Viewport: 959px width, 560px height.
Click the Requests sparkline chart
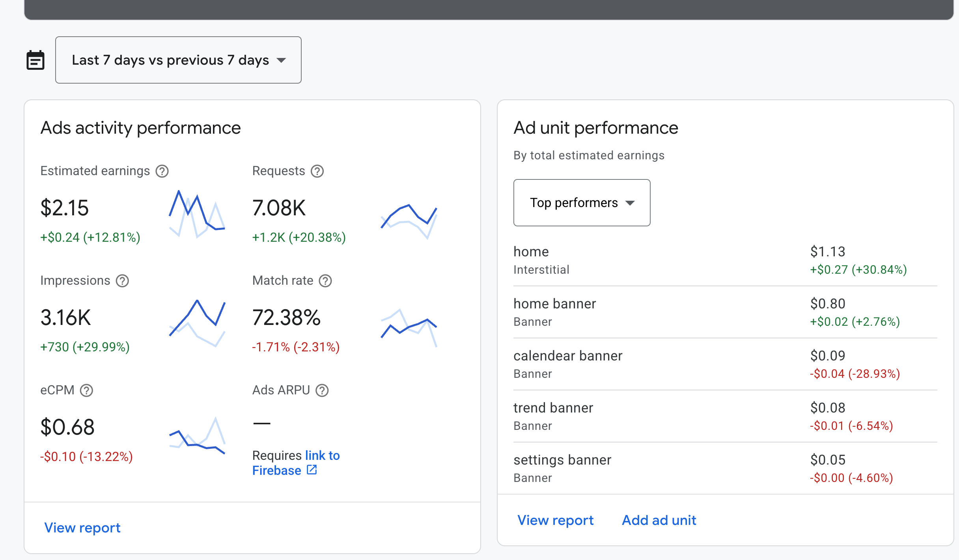coord(409,222)
